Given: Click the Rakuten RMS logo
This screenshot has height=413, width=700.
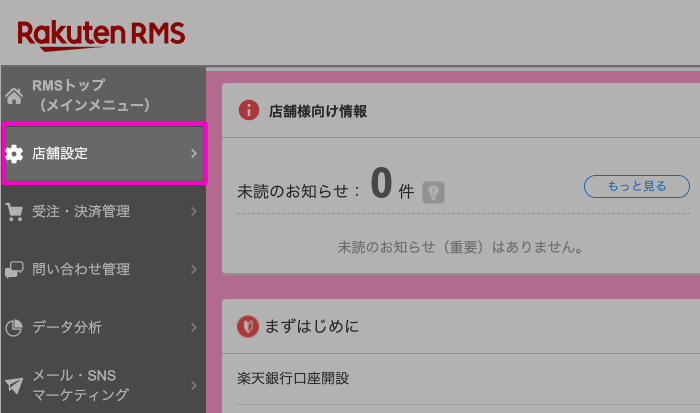Looking at the screenshot, I should click(101, 34).
